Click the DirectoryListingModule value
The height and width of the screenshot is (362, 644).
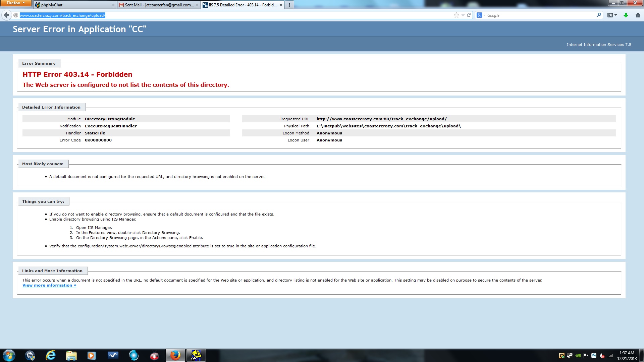click(110, 119)
